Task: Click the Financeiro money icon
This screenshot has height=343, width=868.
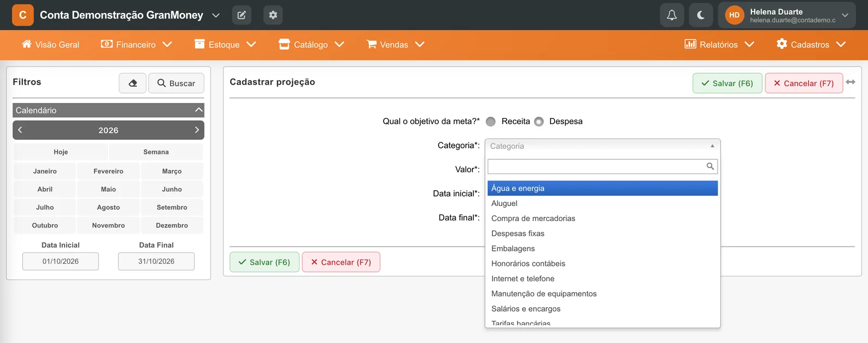Action: pyautogui.click(x=107, y=44)
